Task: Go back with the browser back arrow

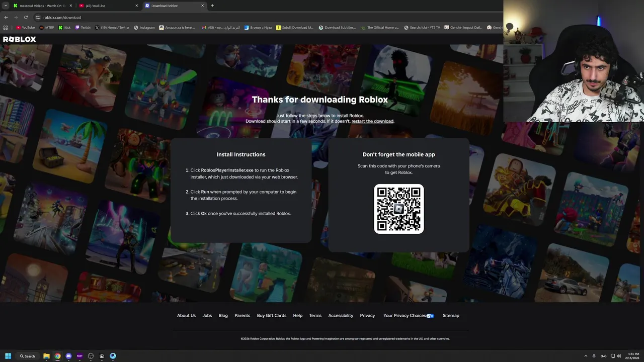Action: click(x=6, y=17)
